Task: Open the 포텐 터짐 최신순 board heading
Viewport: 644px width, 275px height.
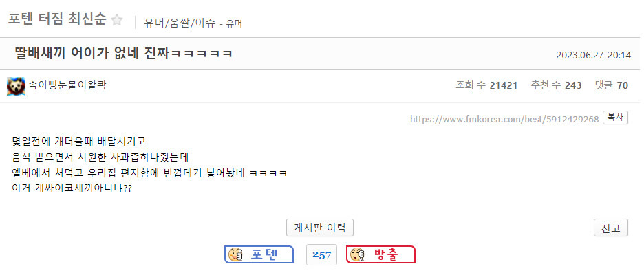Action: click(57, 19)
